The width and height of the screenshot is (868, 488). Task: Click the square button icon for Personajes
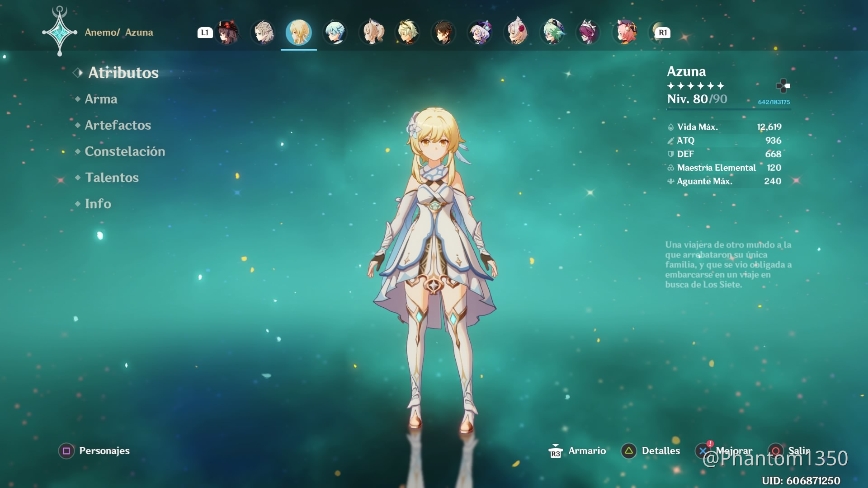66,451
